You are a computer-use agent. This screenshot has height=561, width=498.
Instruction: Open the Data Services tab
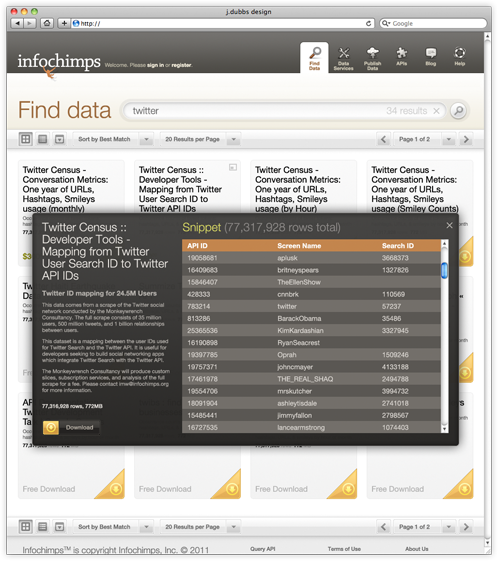[343, 59]
